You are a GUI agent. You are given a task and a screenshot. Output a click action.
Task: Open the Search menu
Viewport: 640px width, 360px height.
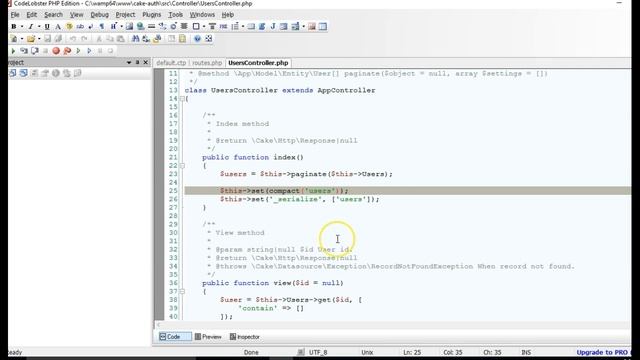(x=53, y=15)
